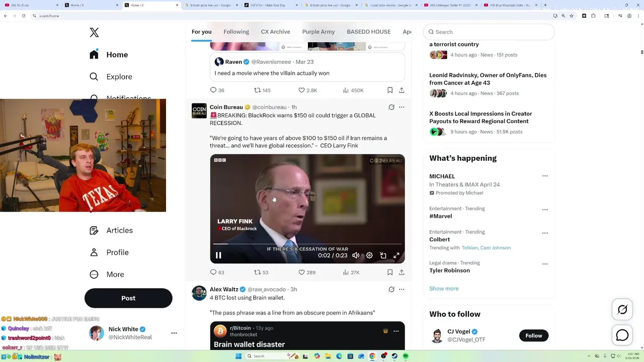The height and width of the screenshot is (362, 644).
Task: Switch to the Purple Army tab
Action: [318, 32]
